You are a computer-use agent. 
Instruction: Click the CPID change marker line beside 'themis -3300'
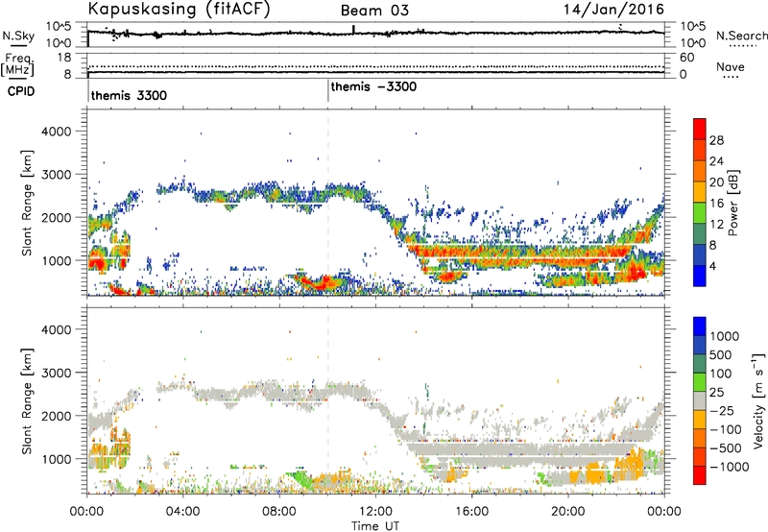pyautogui.click(x=328, y=91)
